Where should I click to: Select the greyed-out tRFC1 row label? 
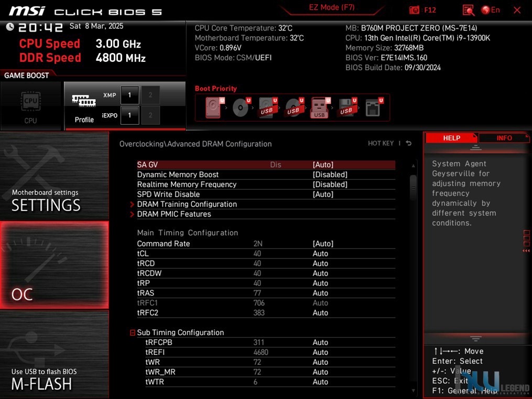(147, 303)
